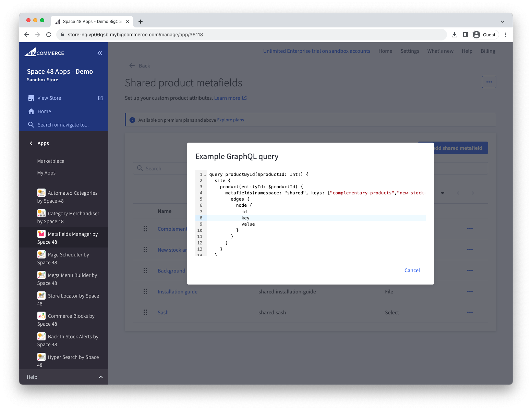Image resolution: width=532 pixels, height=410 pixels.
Task: Expand the Help section in sidebar
Action: pyautogui.click(x=64, y=377)
